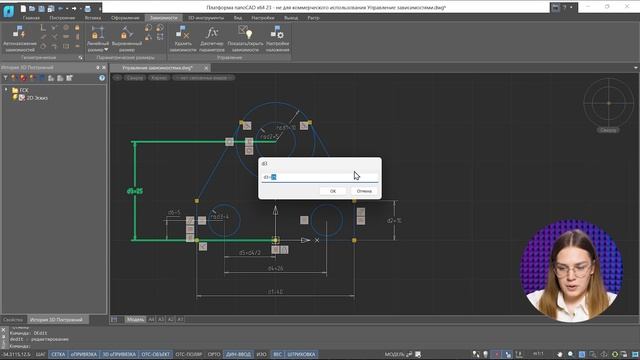Viewport: 640px width, 360px height.
Task: Select the Модель layout tab
Action: pyautogui.click(x=135, y=320)
